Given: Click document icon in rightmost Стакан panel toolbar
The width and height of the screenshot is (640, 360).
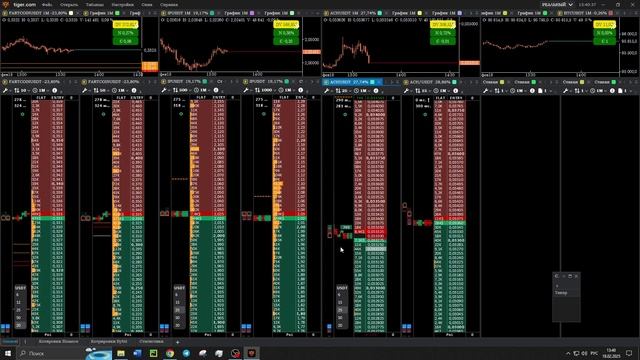Looking at the screenshot, I should tap(620, 91).
